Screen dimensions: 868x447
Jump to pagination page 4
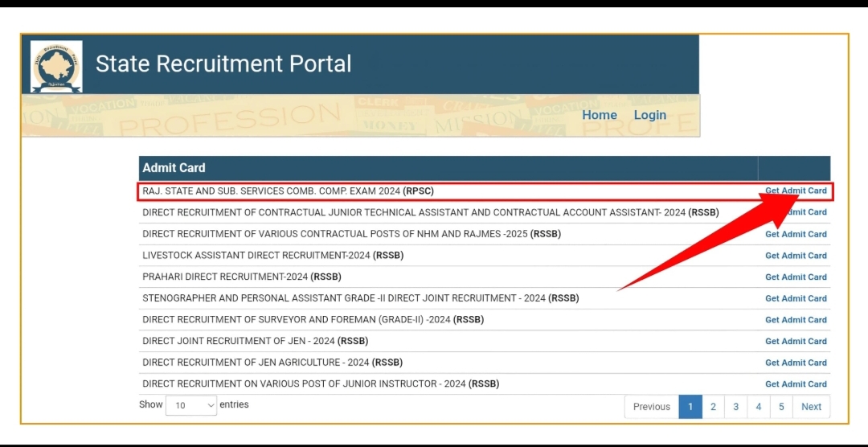[x=759, y=407]
